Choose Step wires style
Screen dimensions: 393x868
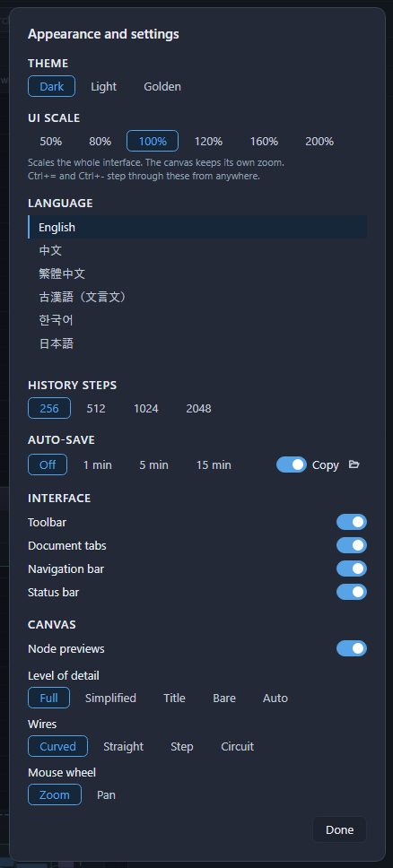pyautogui.click(x=182, y=746)
